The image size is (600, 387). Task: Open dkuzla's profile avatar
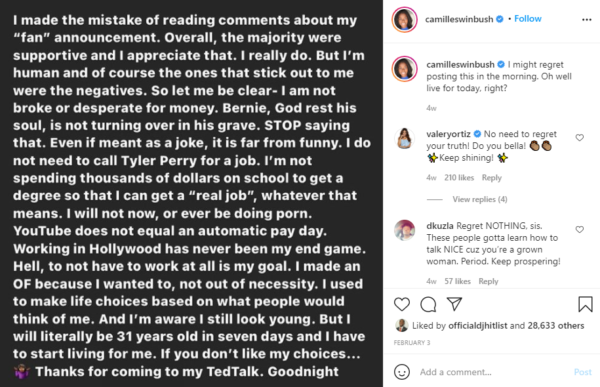click(x=404, y=230)
